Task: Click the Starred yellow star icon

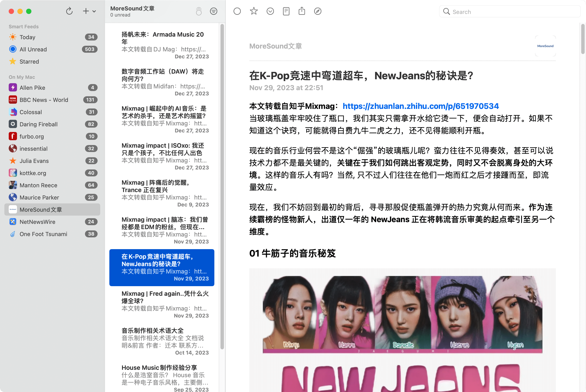Action: pos(13,61)
